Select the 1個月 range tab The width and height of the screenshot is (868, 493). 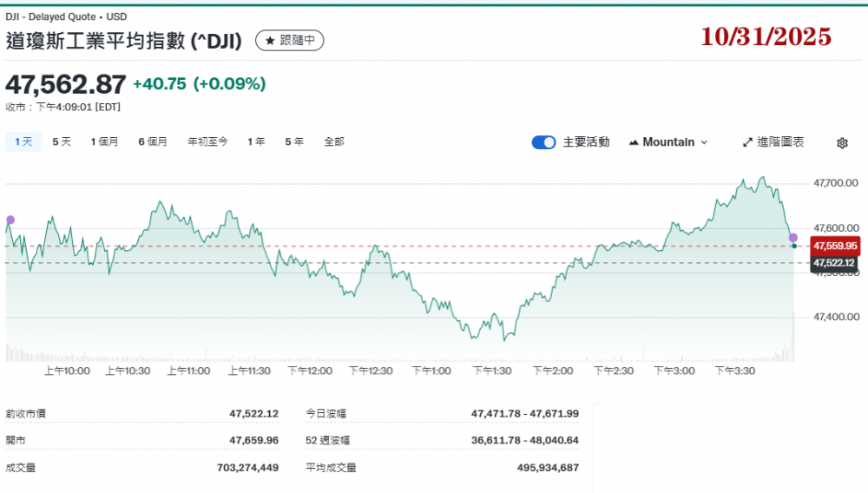(x=104, y=141)
